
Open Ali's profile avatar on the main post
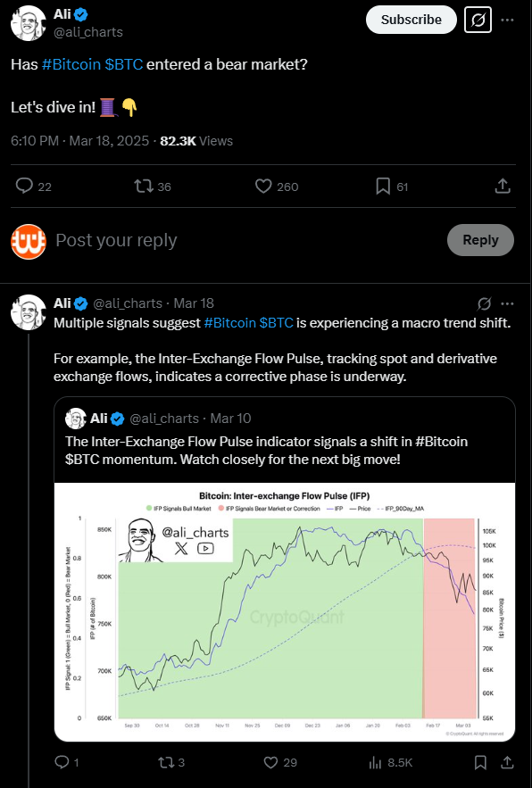coord(29,23)
